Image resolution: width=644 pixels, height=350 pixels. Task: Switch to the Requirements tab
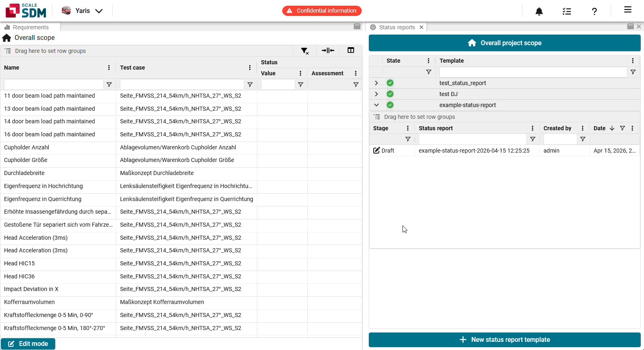pyautogui.click(x=30, y=27)
